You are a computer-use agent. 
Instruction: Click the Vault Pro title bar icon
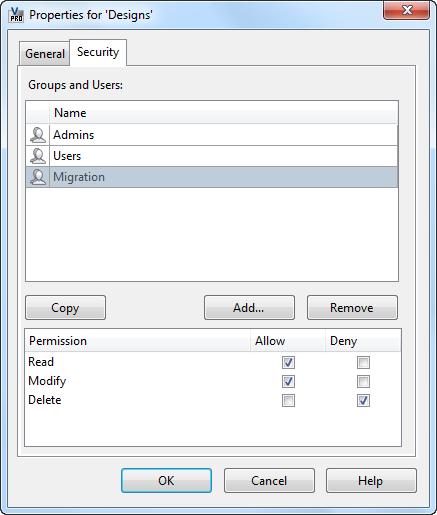point(16,15)
